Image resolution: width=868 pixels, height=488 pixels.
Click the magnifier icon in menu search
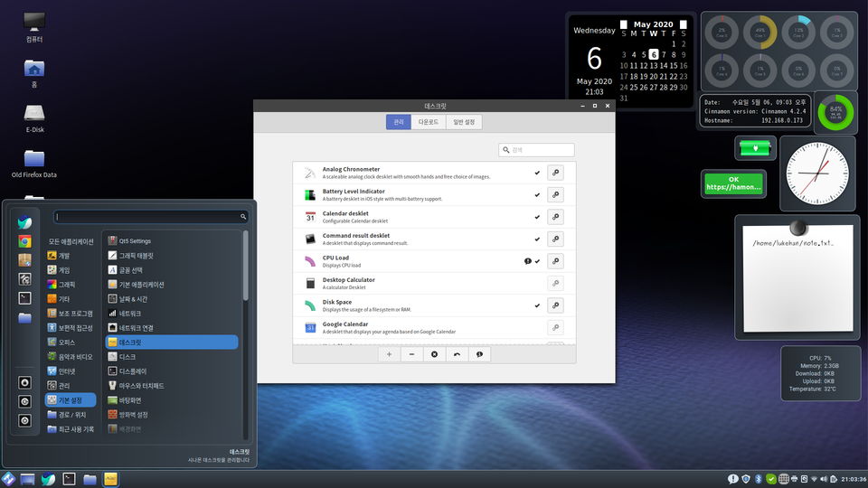tap(243, 216)
